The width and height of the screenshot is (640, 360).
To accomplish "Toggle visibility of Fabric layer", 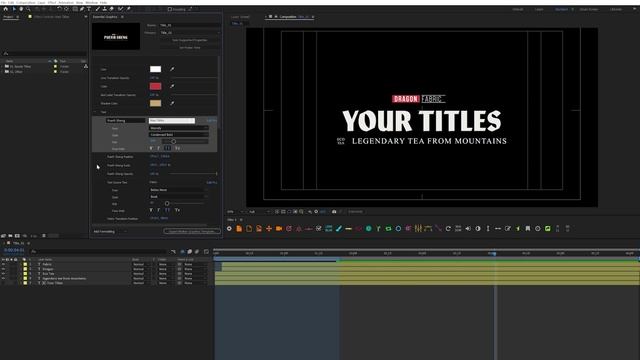I will (3, 264).
